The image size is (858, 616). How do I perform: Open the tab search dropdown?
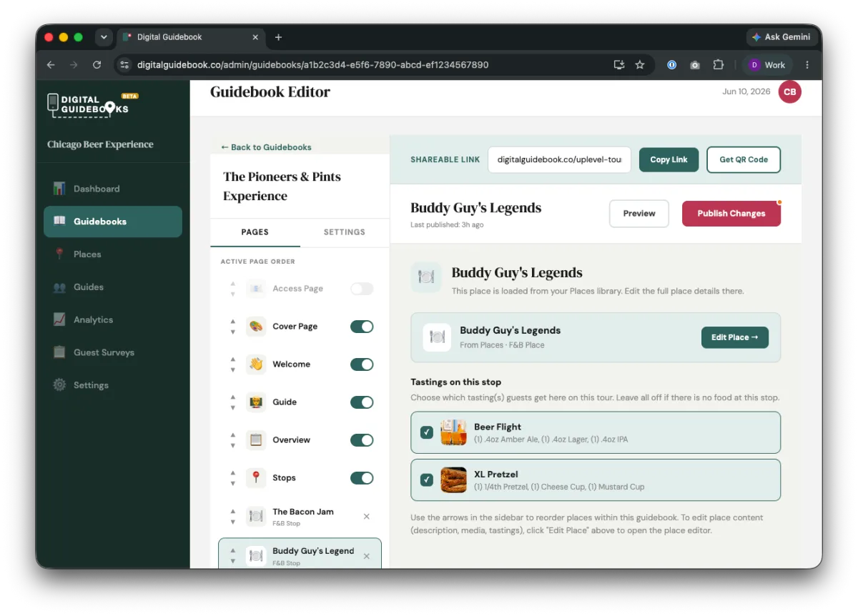point(104,37)
